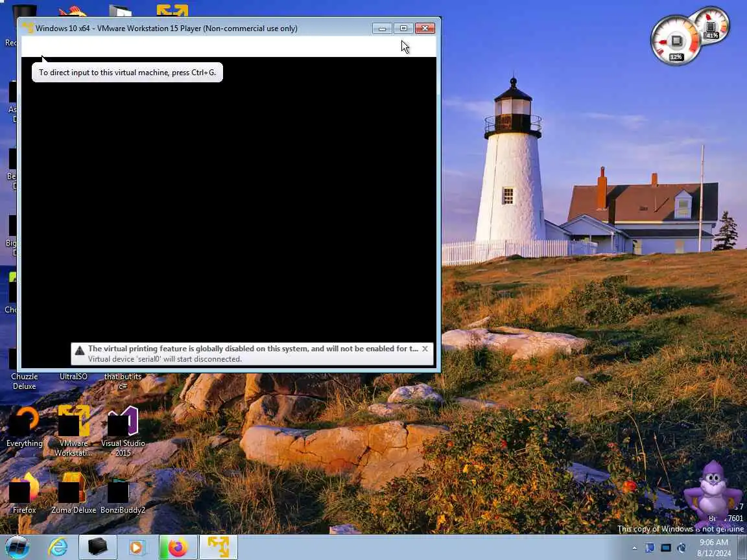The image size is (747, 560).
Task: Close the VMware Player window
Action: [425, 29]
